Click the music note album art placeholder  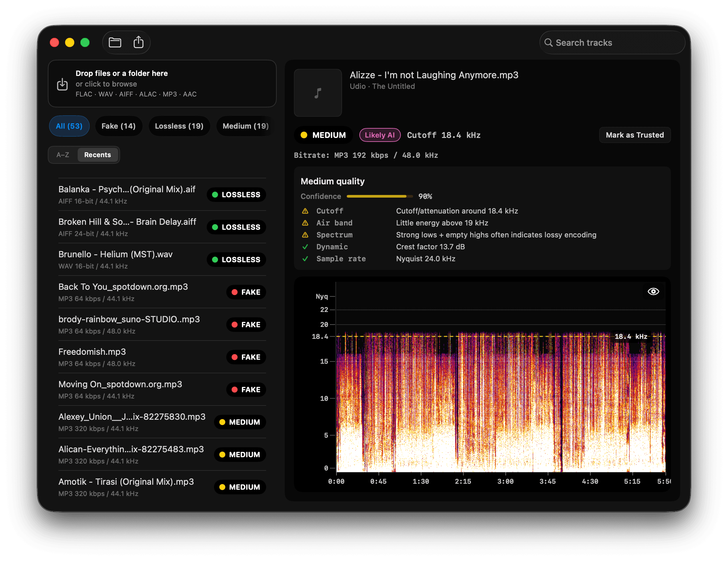click(318, 93)
